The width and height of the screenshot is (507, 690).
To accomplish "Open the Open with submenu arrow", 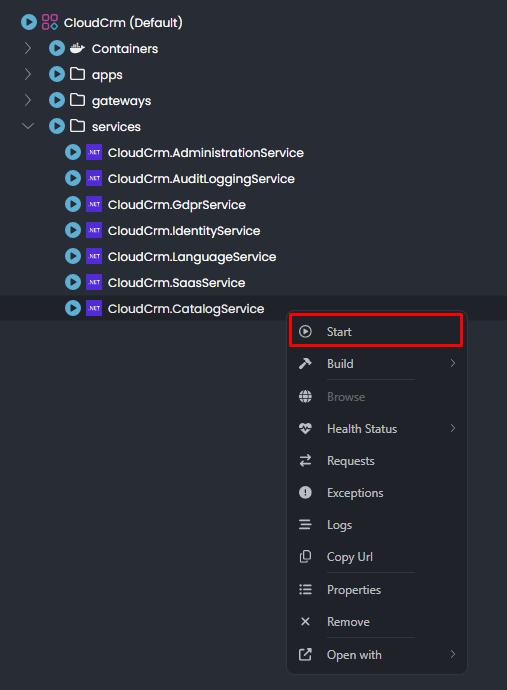I will coord(453,654).
